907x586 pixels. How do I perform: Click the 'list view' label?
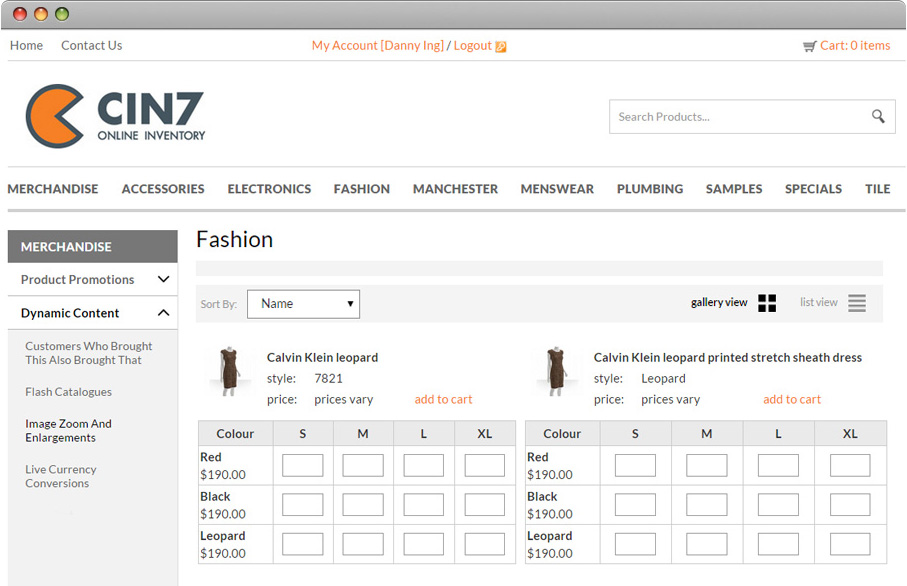pos(818,302)
